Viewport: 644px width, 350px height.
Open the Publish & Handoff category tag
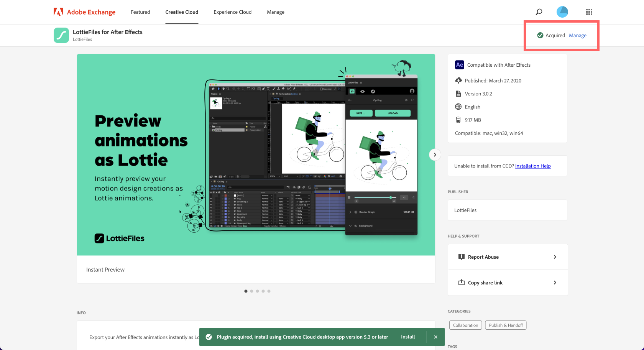[506, 325]
